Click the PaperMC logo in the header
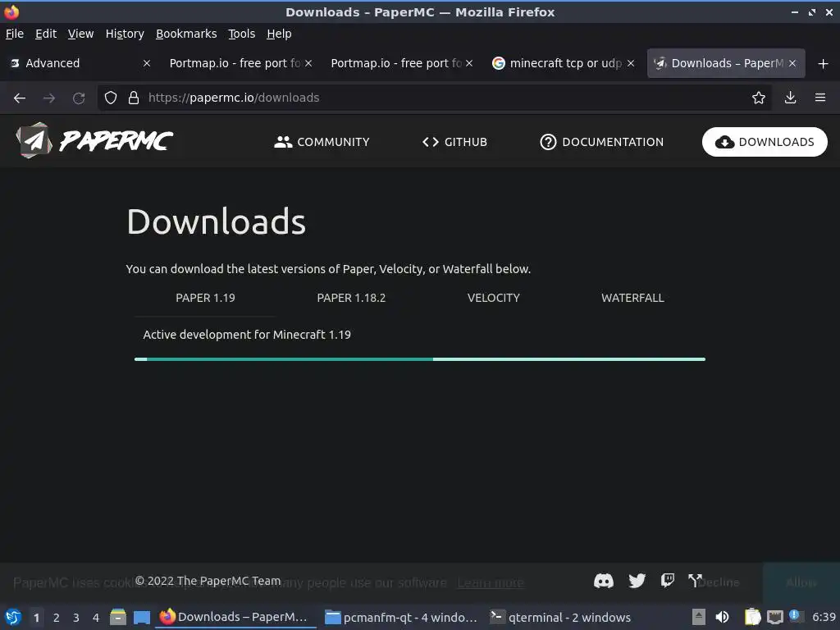The height and width of the screenshot is (630, 840). click(94, 140)
